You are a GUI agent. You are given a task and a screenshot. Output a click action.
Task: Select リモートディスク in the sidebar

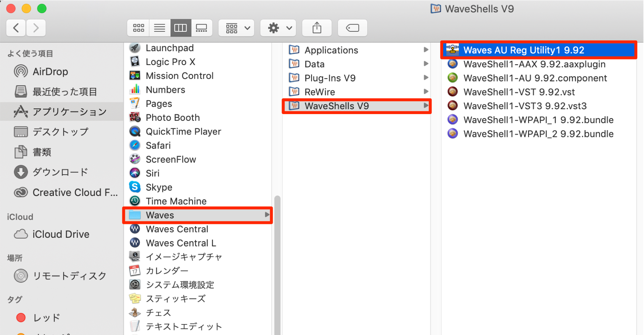point(62,276)
